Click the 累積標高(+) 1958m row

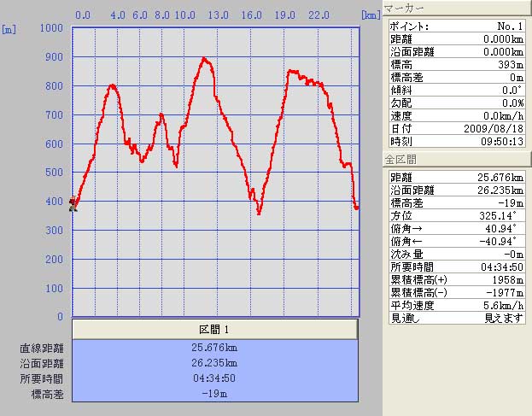pyautogui.click(x=457, y=279)
